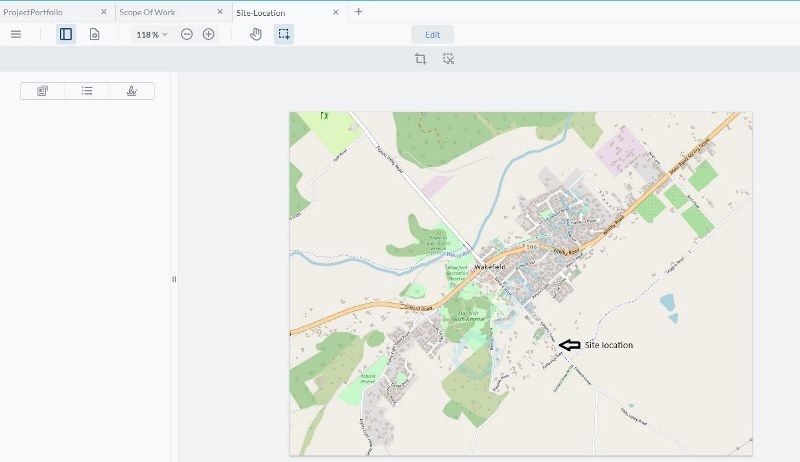This screenshot has height=462, width=800.
Task: Show the outline list panel
Action: [87, 91]
